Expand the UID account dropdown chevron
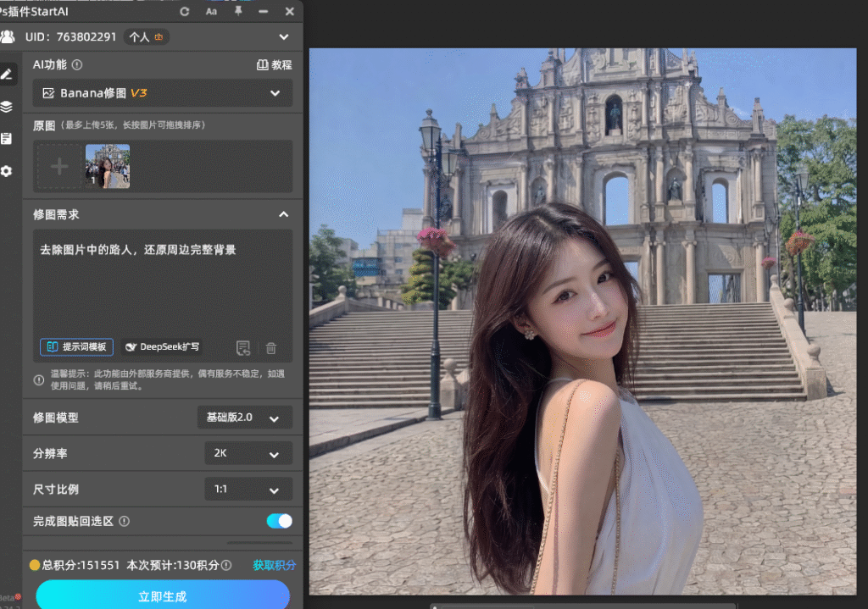The height and width of the screenshot is (609, 868). point(284,37)
